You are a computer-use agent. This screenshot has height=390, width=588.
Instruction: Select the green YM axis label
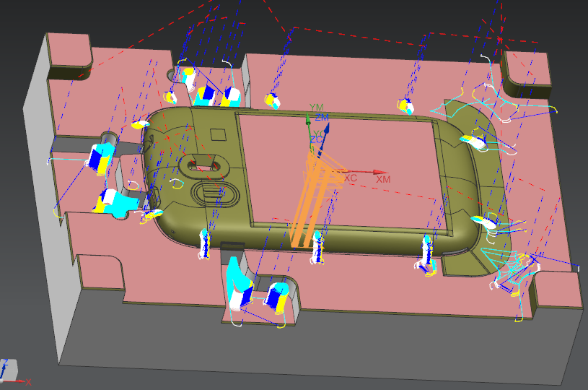tap(316, 108)
